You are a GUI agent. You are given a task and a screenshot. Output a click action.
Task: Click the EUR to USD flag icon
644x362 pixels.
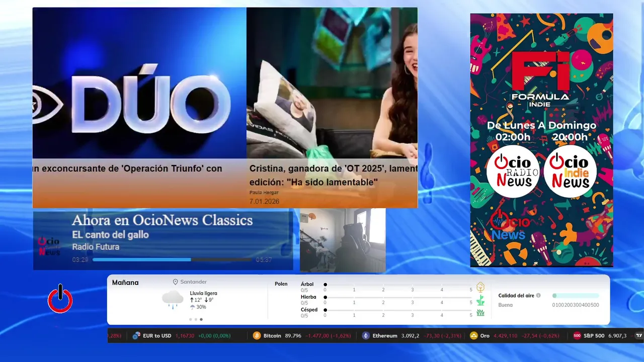(136, 335)
